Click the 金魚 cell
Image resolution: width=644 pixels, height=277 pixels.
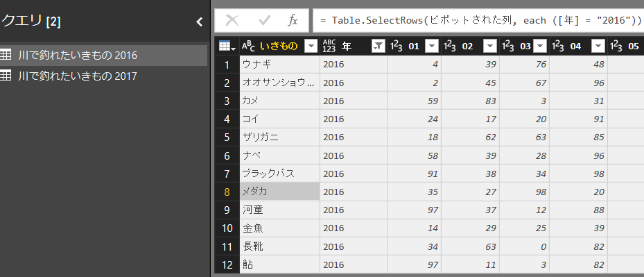(x=279, y=228)
